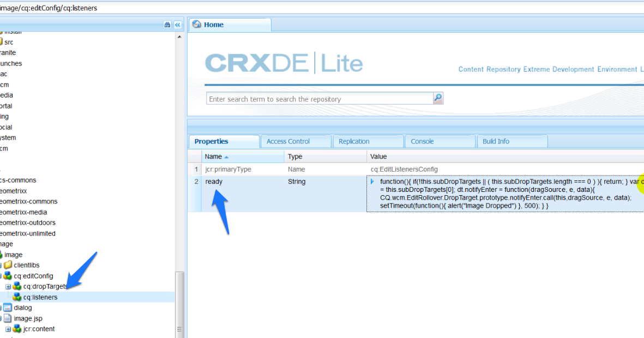644x338 pixels.
Task: Click the String type cell in ready row
Action: click(x=326, y=194)
